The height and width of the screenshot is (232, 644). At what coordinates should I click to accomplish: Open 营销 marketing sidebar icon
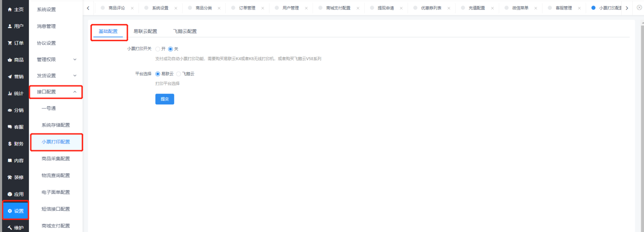pyautogui.click(x=10, y=77)
